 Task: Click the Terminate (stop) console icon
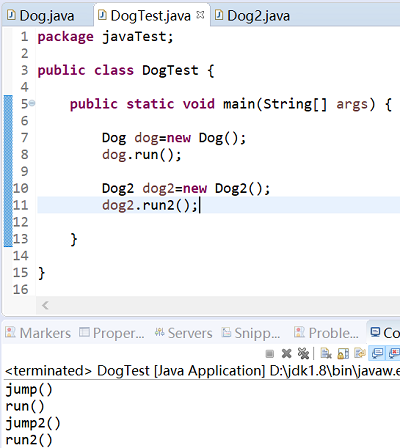pos(270,353)
